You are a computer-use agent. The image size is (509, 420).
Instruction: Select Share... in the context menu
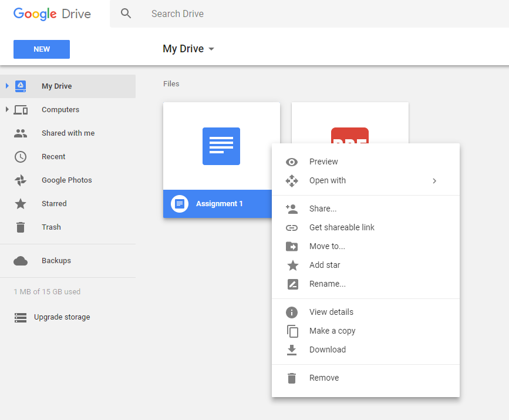366,209
